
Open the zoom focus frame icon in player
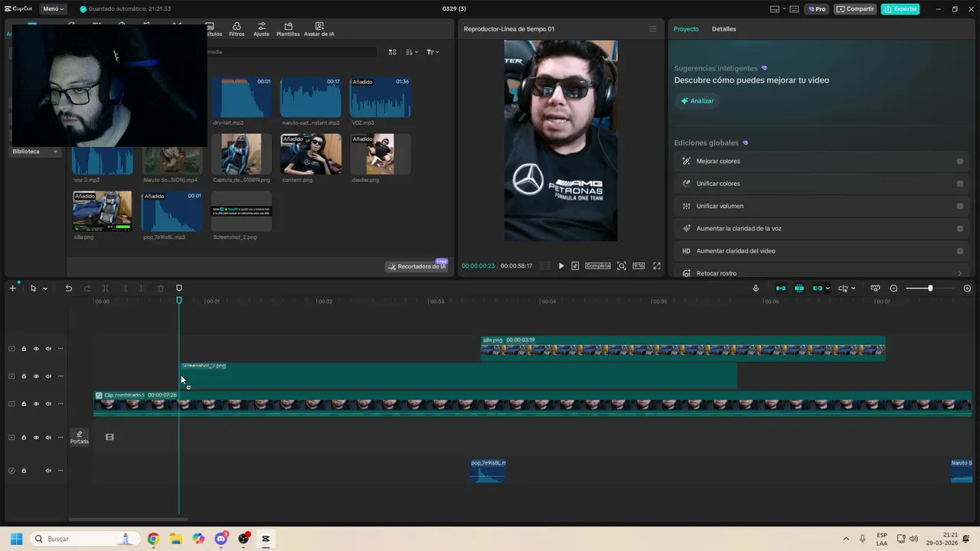622,266
